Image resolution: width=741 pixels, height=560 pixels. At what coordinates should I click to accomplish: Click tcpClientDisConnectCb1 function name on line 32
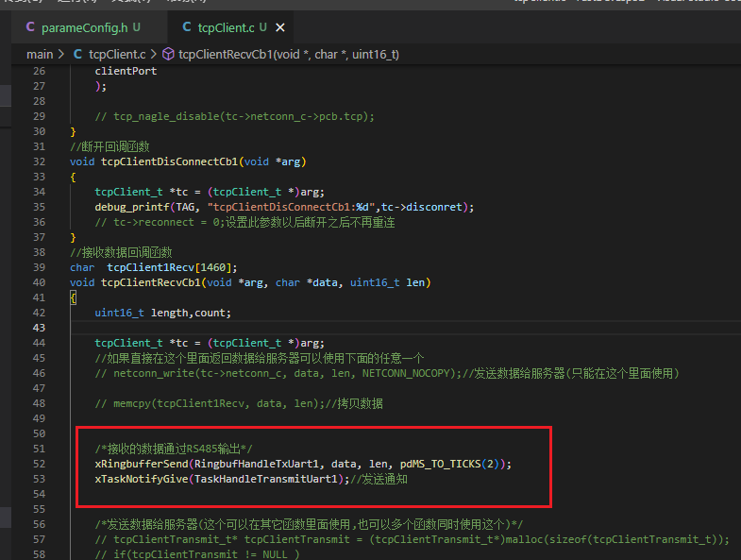(x=169, y=161)
